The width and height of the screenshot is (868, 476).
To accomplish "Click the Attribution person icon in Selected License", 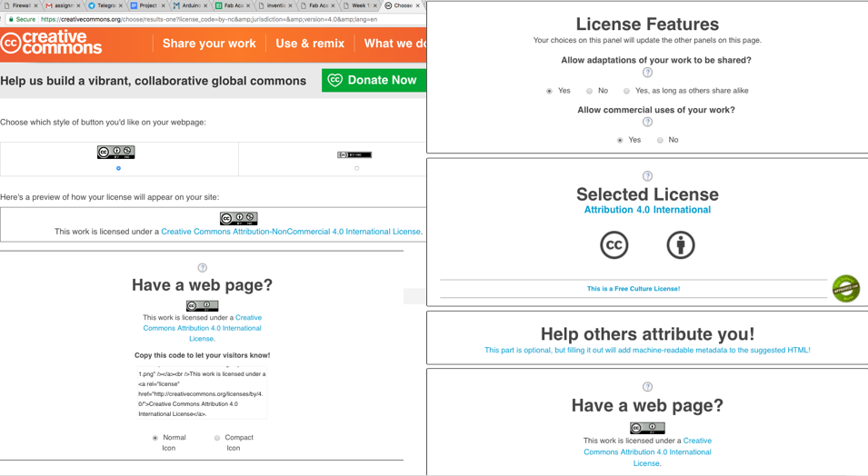I will (x=681, y=244).
